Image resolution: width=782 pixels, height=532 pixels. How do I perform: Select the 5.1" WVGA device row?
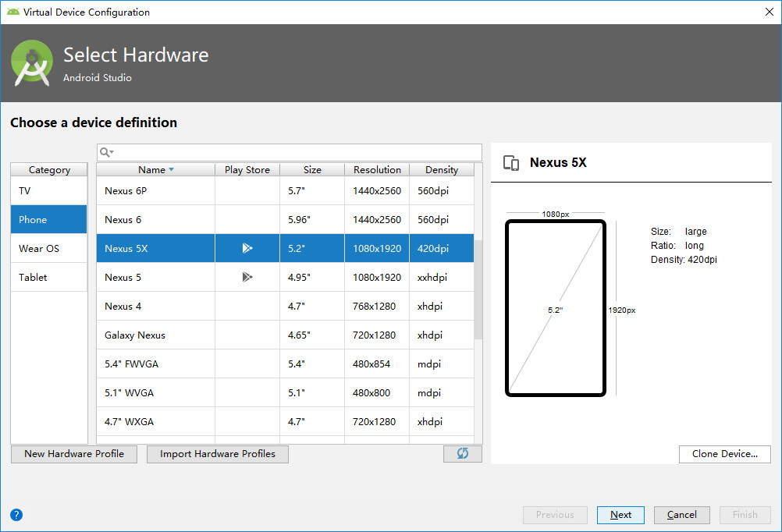(x=286, y=393)
